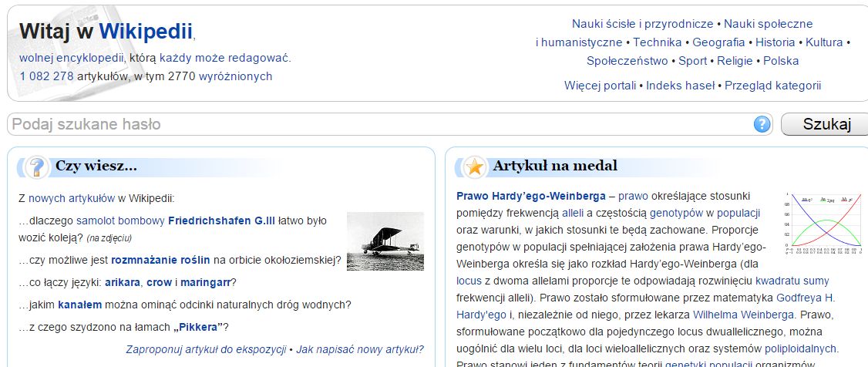868x367 pixels.
Task: Click the Szukaj search button
Action: (826, 125)
